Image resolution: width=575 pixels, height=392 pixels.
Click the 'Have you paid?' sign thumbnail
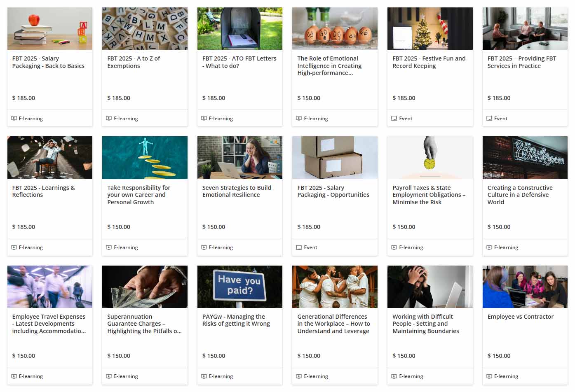coord(240,287)
